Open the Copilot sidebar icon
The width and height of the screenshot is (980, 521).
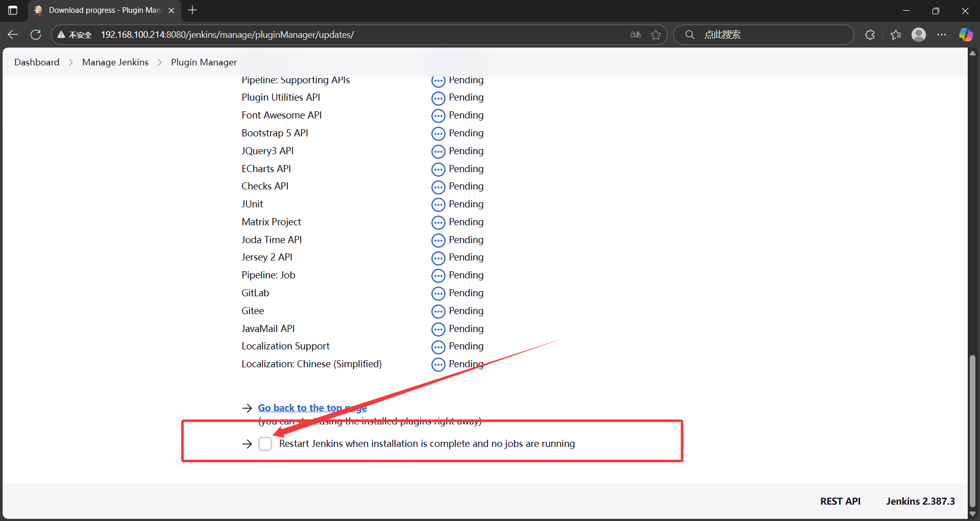[966, 35]
